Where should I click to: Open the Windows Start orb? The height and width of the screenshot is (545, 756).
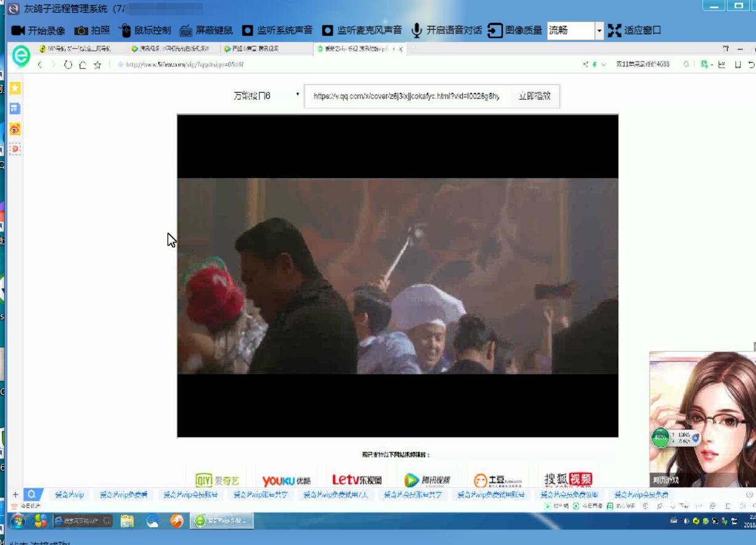[x=18, y=521]
